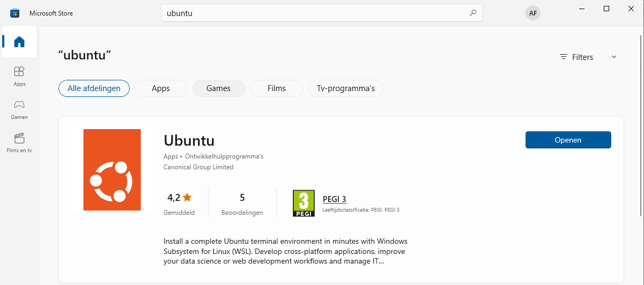The width and height of the screenshot is (644, 285).
Task: Click the orange Ubuntu app logo
Action: (112, 170)
